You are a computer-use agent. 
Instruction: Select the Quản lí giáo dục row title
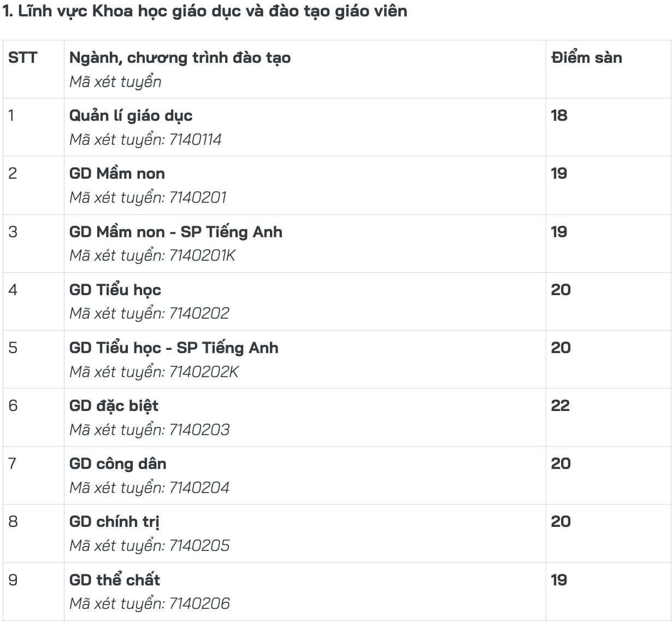131,116
